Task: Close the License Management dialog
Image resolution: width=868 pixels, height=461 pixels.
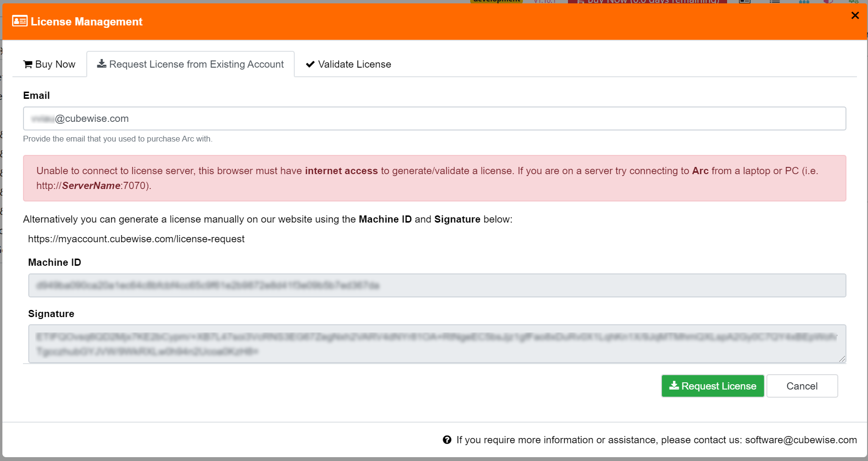Action: click(x=855, y=15)
